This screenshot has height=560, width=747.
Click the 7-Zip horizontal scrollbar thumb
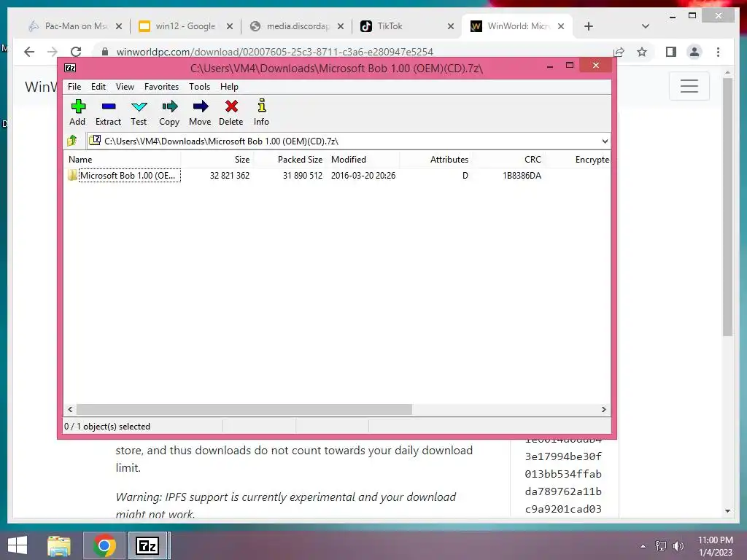point(244,409)
